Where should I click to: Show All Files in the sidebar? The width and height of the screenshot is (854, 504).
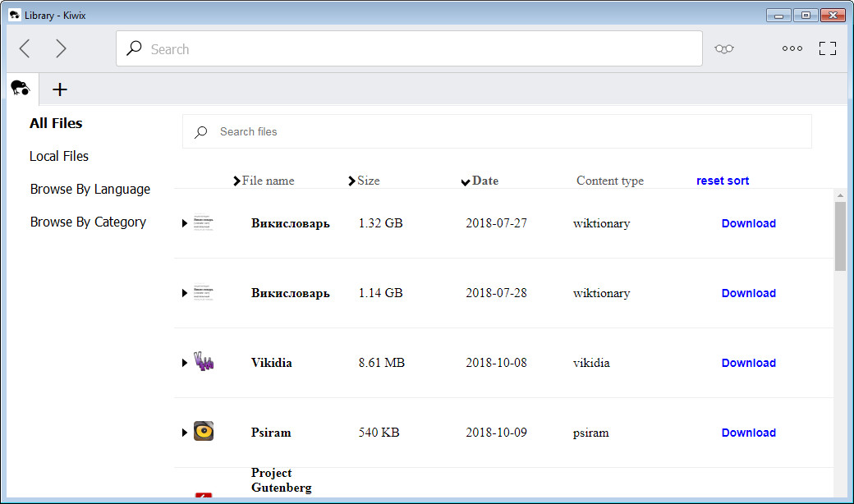point(56,124)
